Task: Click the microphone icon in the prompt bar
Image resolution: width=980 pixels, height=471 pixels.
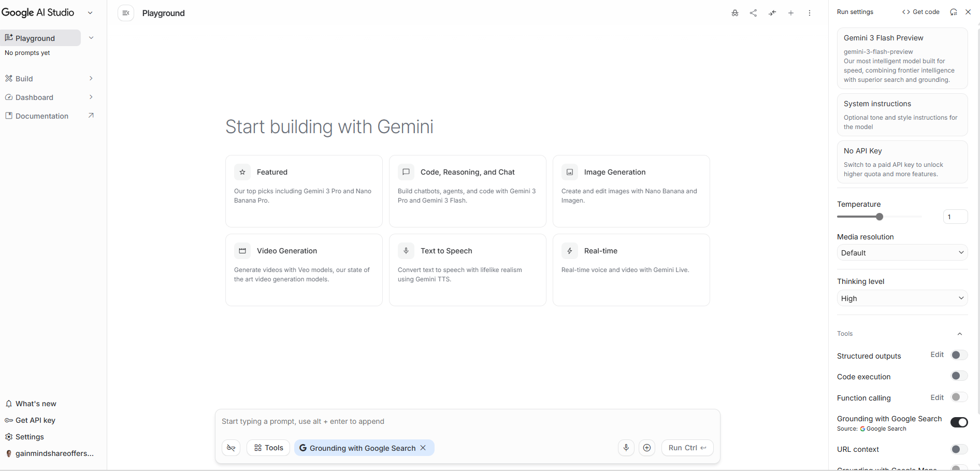Action: 626,448
